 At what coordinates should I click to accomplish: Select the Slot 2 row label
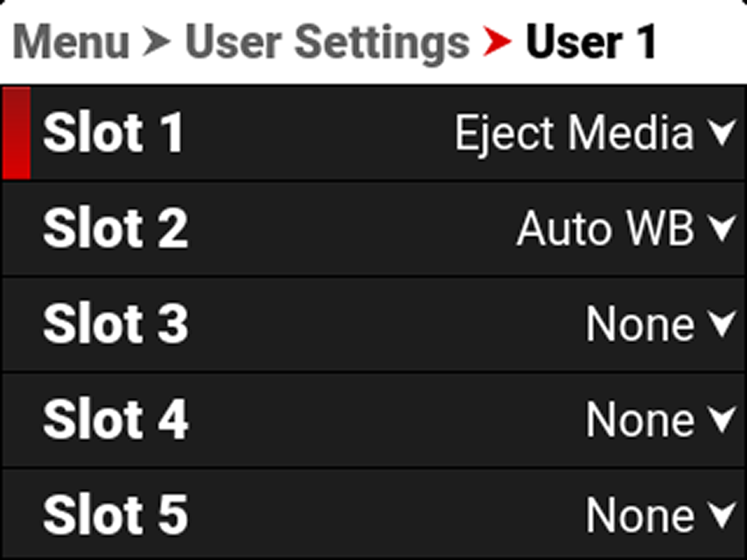115,228
